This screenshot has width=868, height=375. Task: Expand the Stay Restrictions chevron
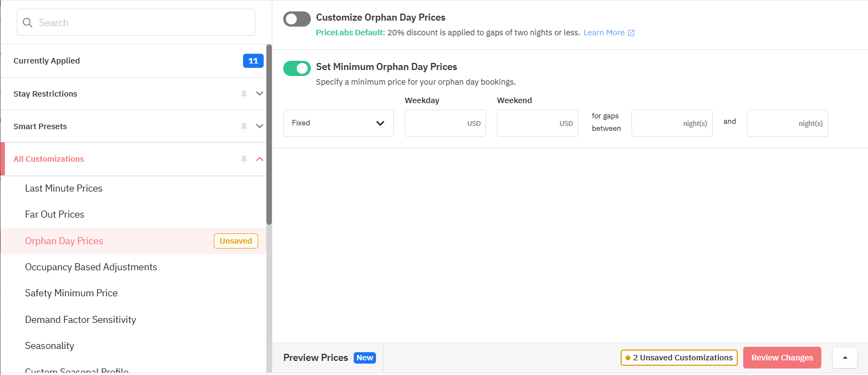[x=260, y=94]
